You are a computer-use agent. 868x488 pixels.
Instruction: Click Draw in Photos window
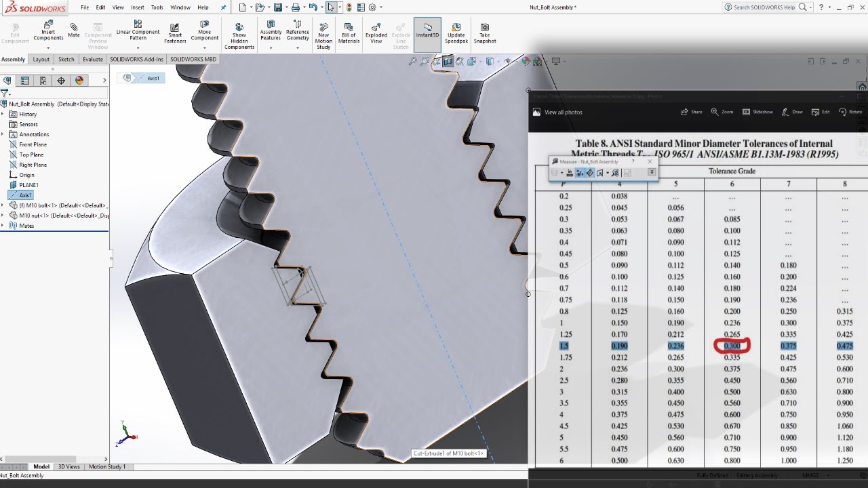[792, 112]
